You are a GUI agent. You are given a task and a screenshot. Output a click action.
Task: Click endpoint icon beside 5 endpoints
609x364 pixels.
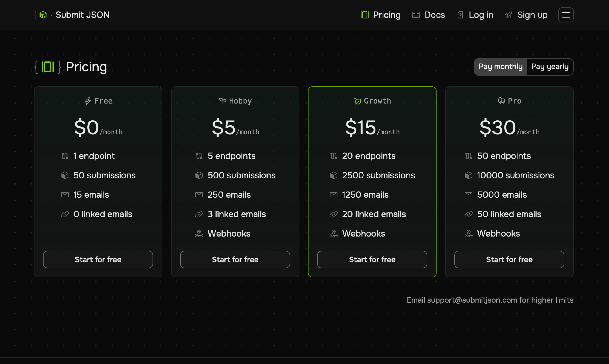(199, 156)
